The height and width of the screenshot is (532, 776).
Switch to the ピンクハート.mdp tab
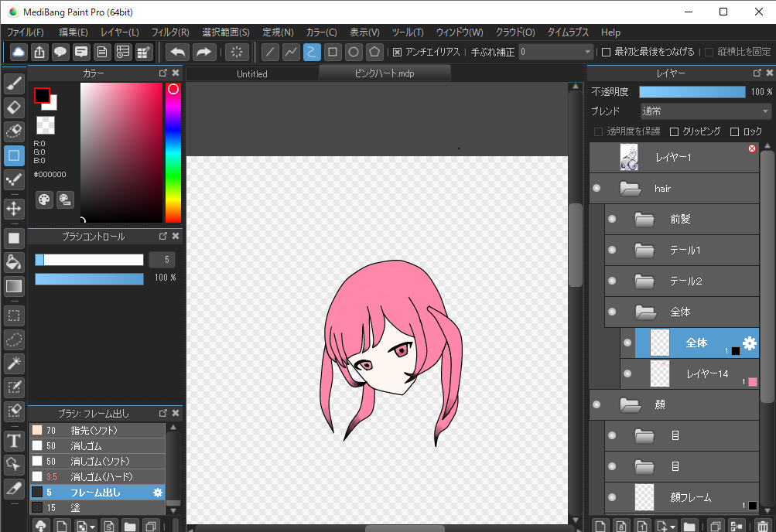coord(385,73)
